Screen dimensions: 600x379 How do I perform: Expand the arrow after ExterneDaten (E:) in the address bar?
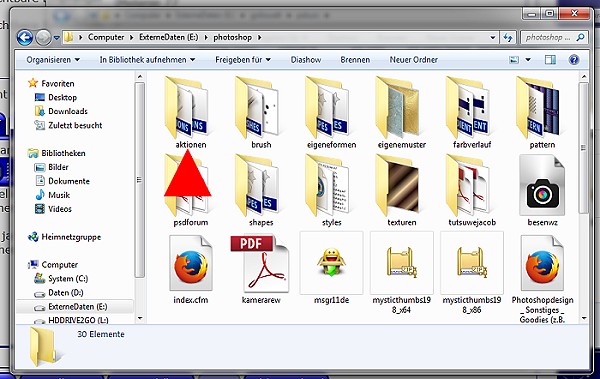[206, 38]
